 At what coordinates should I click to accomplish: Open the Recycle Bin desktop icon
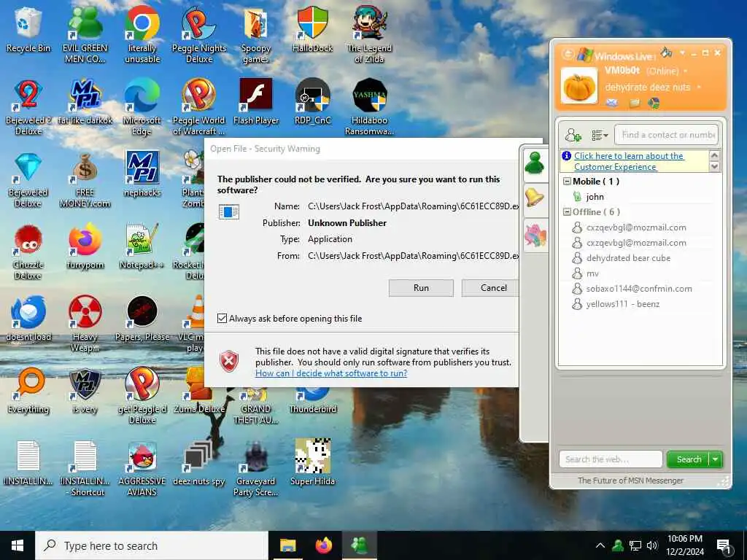click(28, 31)
